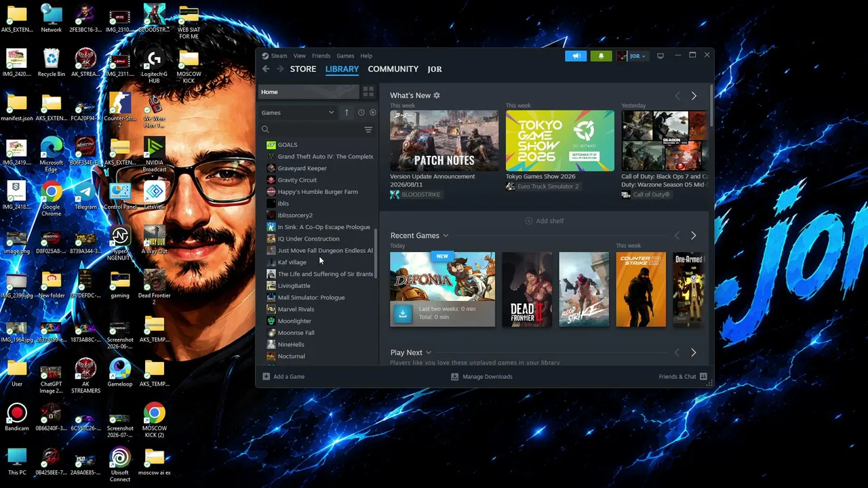This screenshot has height=488, width=868.
Task: Show next Recent Games with the right arrow
Action: (693, 235)
